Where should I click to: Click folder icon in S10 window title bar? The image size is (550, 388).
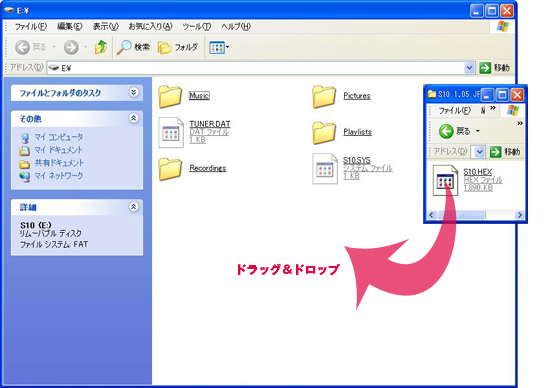432,94
